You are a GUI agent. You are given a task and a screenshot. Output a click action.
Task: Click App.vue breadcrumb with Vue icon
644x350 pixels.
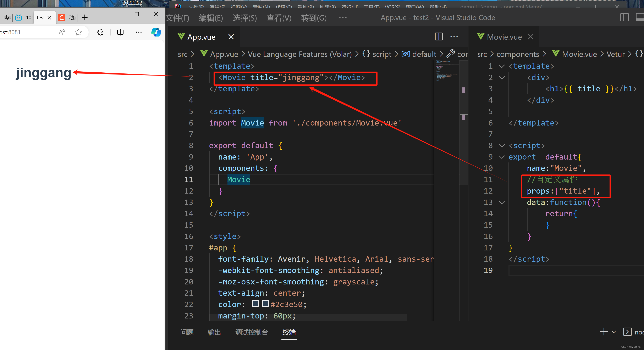[219, 54]
